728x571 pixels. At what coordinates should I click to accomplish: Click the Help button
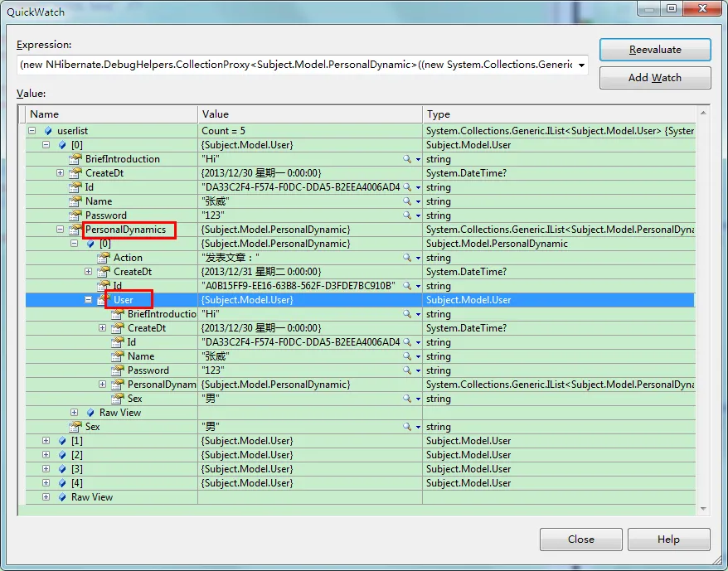[x=667, y=540]
